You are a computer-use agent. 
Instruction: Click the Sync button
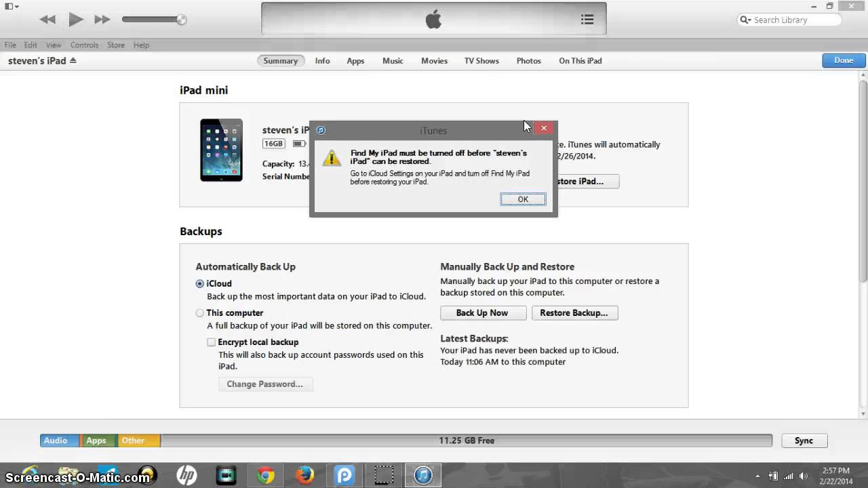click(804, 441)
